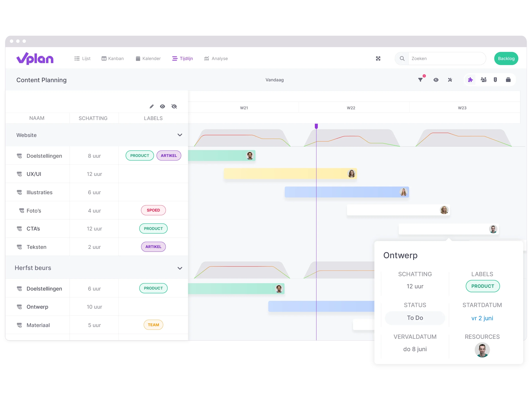Click the Analyse navigation item
Image resolution: width=532 pixels, height=399 pixels.
216,58
